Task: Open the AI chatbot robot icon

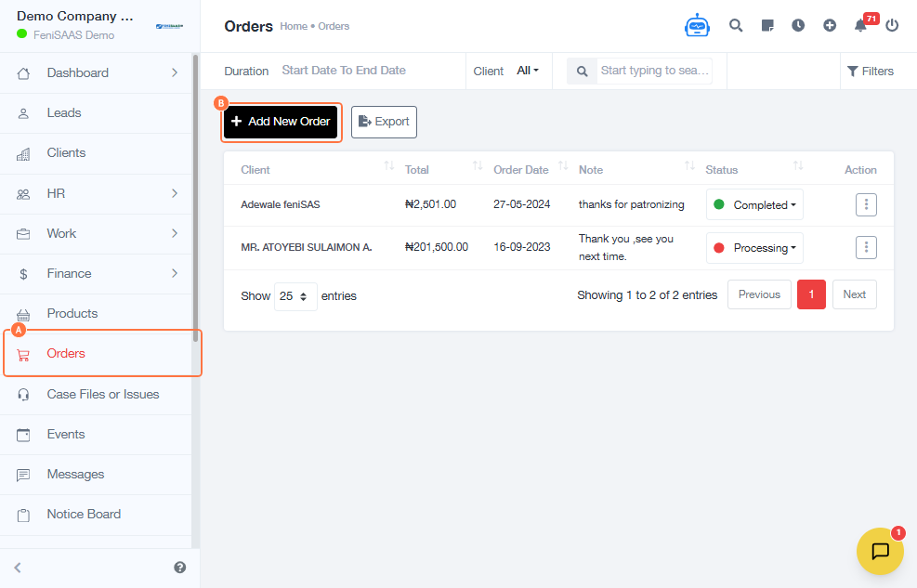Action: pos(697,26)
